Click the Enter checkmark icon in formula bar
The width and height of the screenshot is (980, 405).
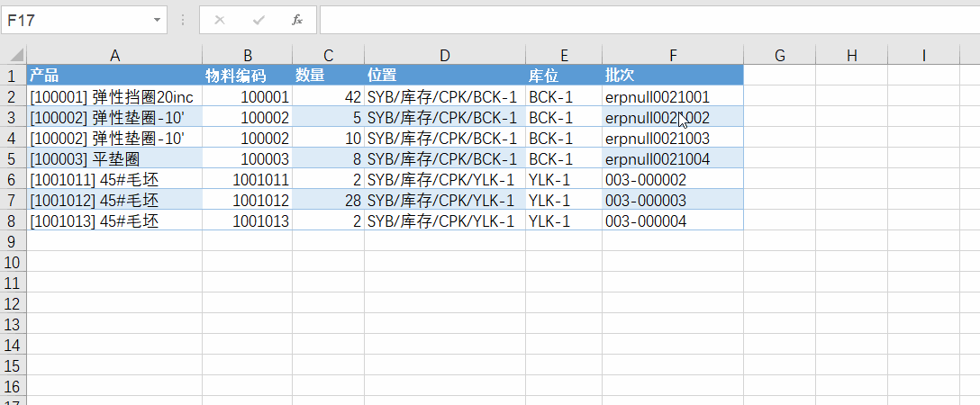[x=259, y=20]
